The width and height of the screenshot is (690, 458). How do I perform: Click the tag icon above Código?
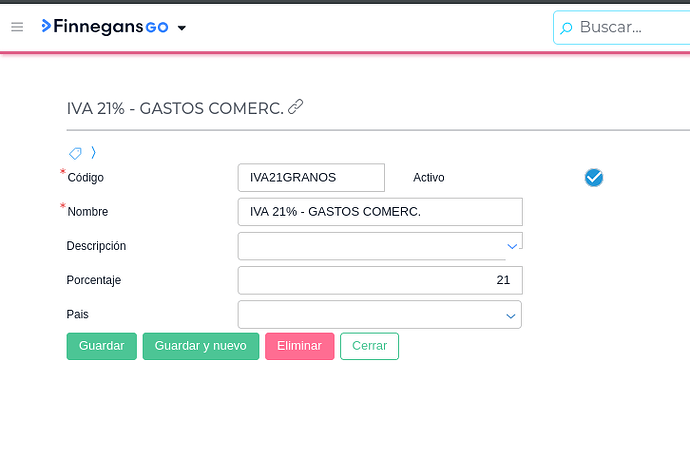(x=75, y=153)
